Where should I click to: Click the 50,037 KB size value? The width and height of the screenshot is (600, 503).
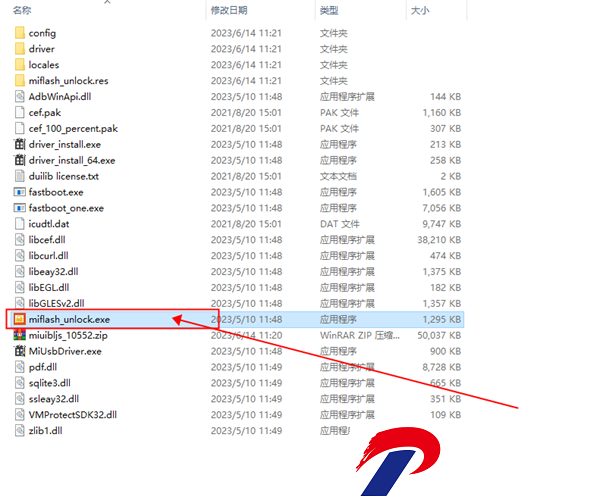point(439,335)
